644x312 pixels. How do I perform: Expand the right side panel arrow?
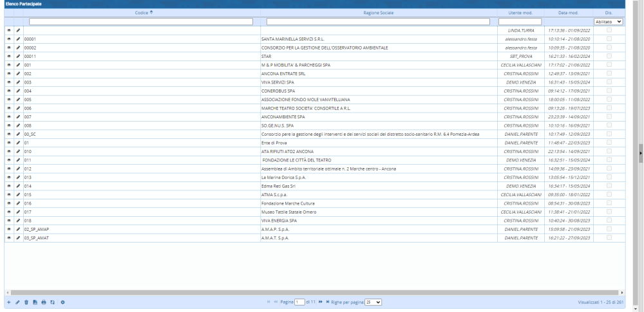click(x=640, y=152)
